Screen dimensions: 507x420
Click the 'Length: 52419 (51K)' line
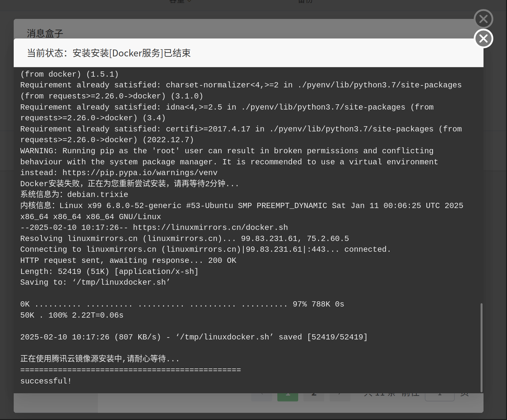tap(109, 271)
